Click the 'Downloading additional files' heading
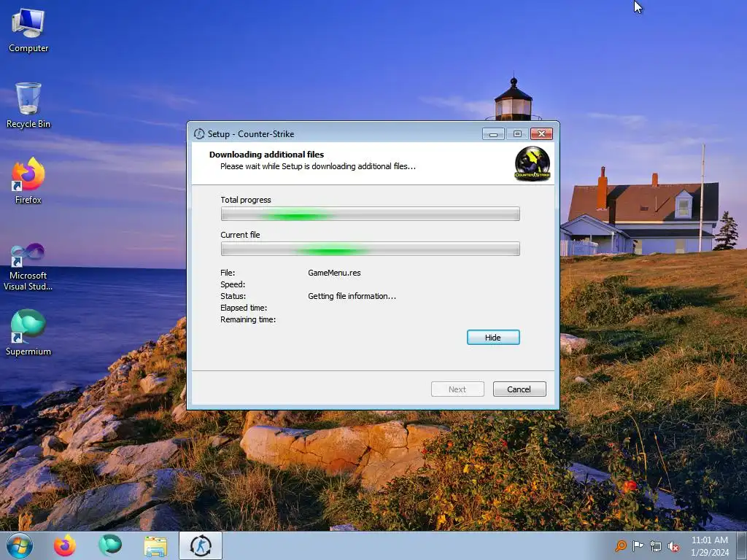The image size is (747, 560). coord(266,155)
